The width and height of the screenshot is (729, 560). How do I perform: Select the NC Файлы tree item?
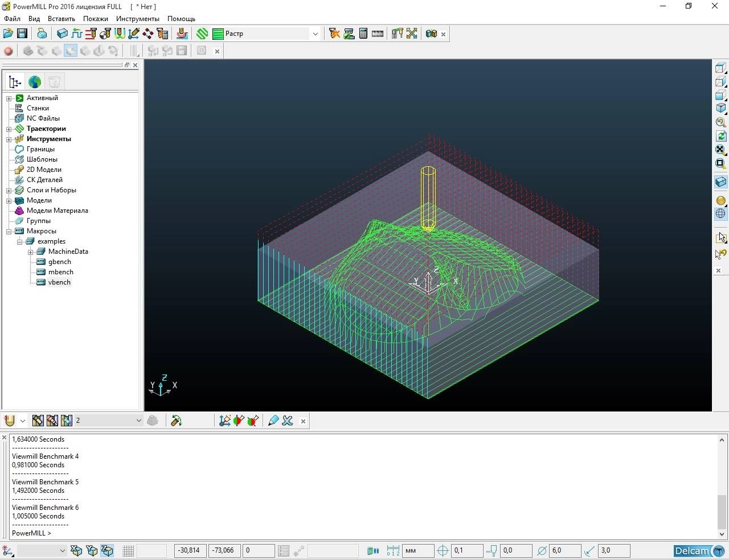(43, 118)
